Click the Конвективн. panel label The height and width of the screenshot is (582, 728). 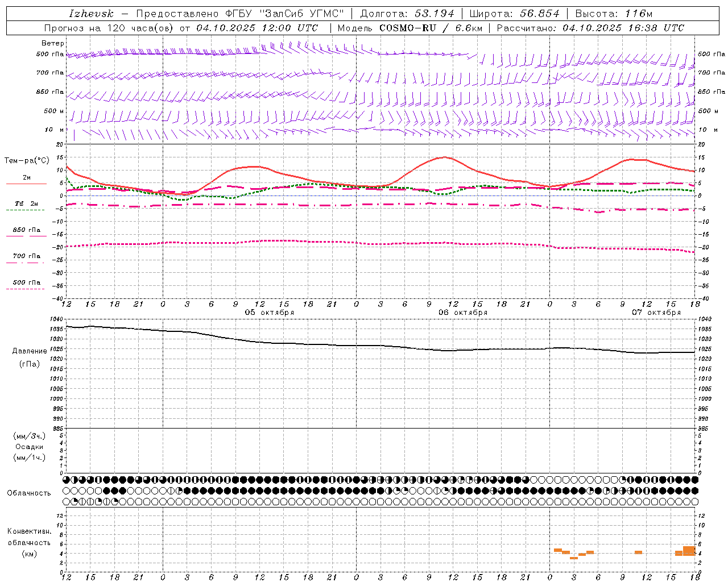click(29, 531)
